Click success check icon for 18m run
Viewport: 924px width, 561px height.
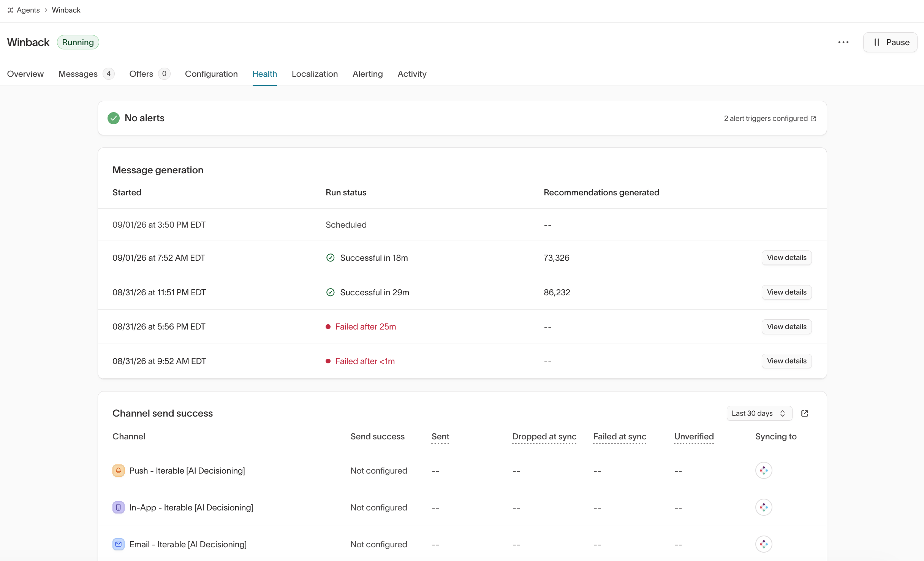tap(331, 258)
